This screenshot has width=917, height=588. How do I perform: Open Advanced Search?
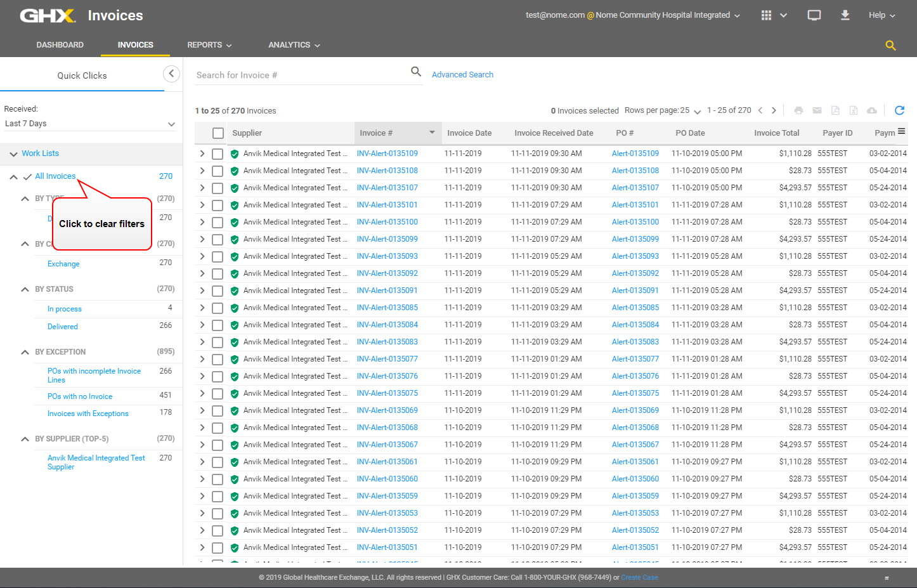pyautogui.click(x=462, y=74)
